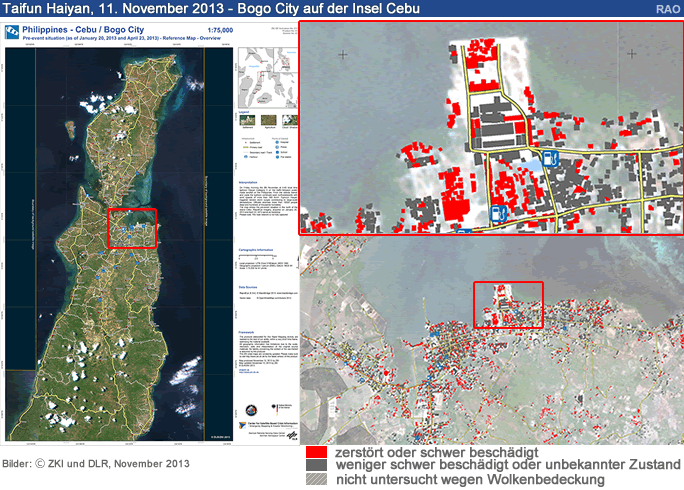684x490 pixels.
Task: Click the red 'zerstört oder schwer beschädigt' legend swatch
Action: pyautogui.click(x=318, y=452)
